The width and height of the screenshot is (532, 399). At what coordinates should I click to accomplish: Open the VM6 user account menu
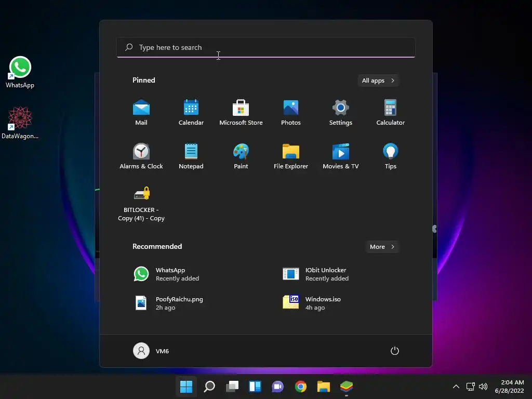pyautogui.click(x=151, y=351)
